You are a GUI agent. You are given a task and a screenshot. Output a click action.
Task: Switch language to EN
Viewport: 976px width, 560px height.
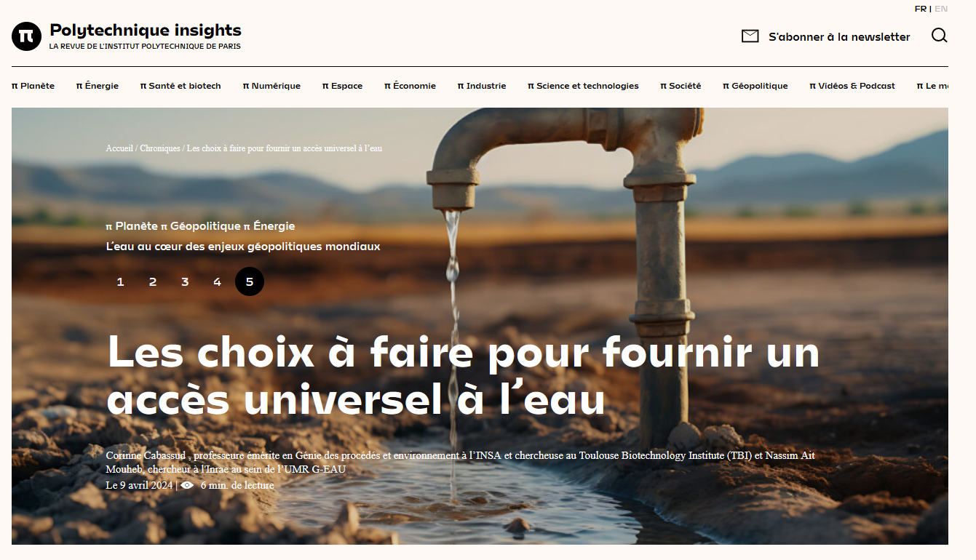tap(941, 9)
